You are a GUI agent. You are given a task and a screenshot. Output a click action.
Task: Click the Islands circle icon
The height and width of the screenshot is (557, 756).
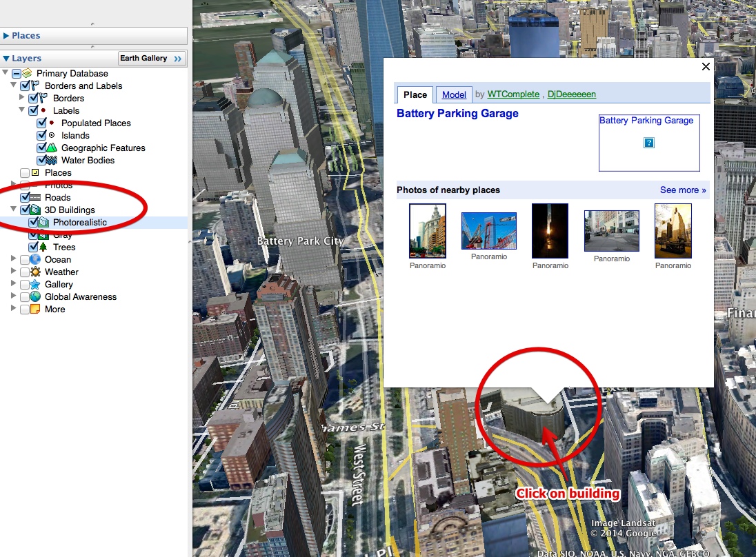(52, 135)
